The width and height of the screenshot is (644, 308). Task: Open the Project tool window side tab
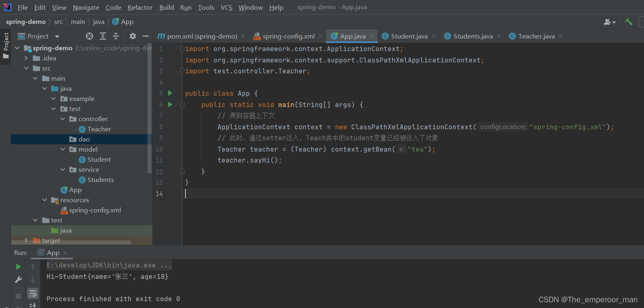6,45
